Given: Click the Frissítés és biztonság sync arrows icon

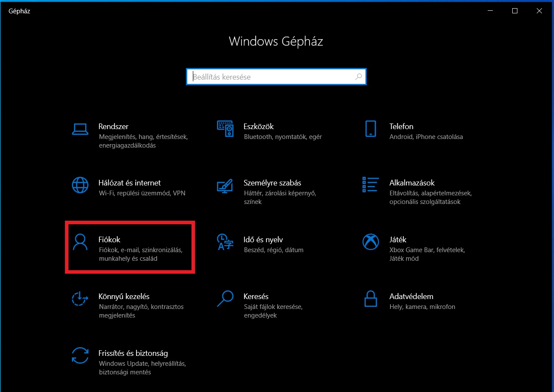Looking at the screenshot, I should (x=80, y=355).
